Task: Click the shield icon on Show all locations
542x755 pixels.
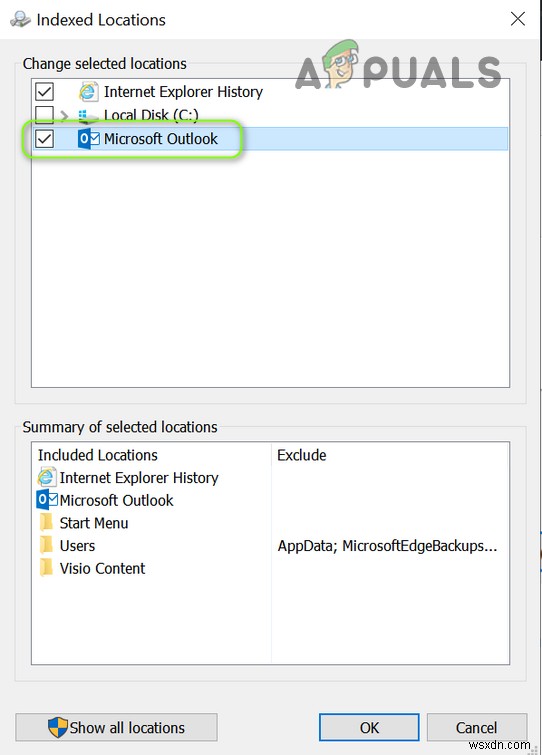Action: point(58,727)
